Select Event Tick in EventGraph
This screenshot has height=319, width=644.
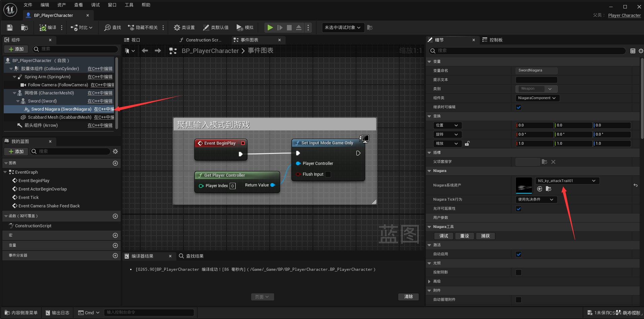tap(28, 198)
